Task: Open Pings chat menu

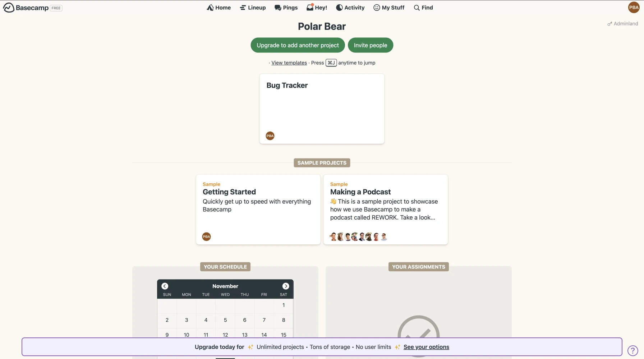Action: [x=286, y=8]
